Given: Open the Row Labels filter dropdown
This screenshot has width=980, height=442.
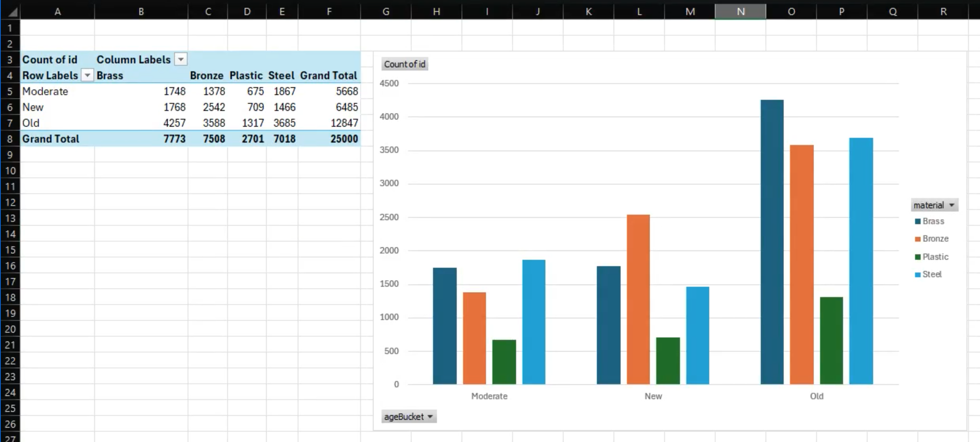Looking at the screenshot, I should (87, 75).
